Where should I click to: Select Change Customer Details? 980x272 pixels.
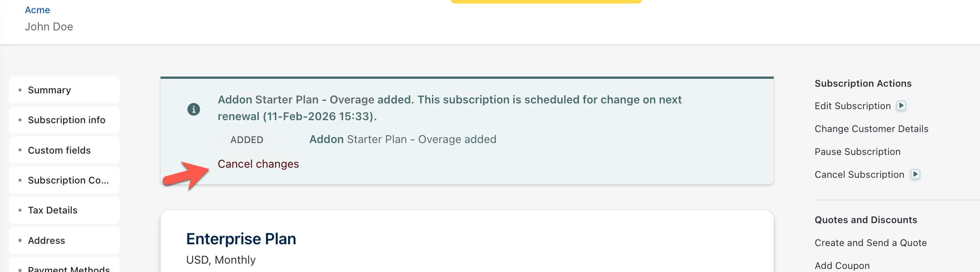[x=871, y=129]
